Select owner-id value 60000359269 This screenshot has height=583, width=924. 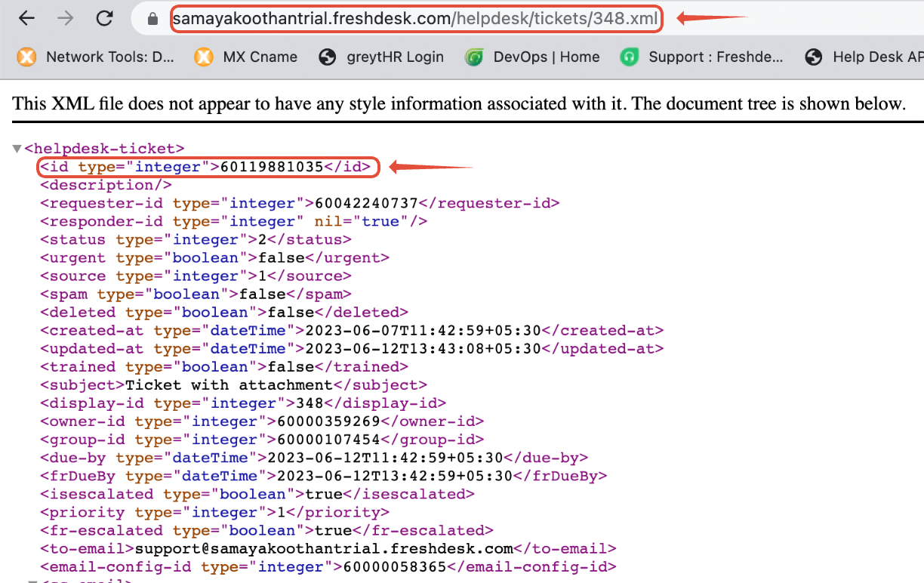coord(328,421)
